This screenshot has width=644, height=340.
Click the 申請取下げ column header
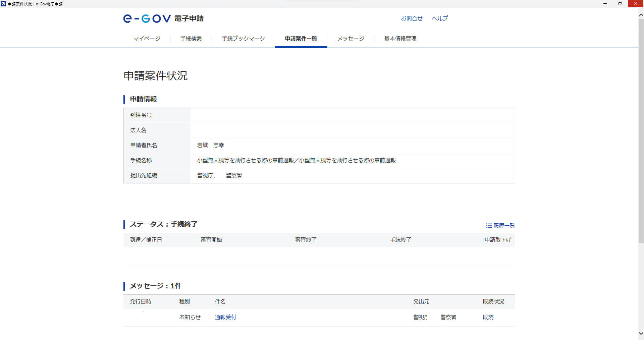[498, 240]
